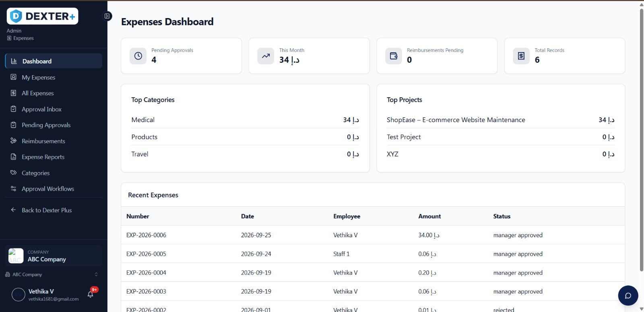Click the Amount column header
This screenshot has height=312, width=644.
coord(429,216)
